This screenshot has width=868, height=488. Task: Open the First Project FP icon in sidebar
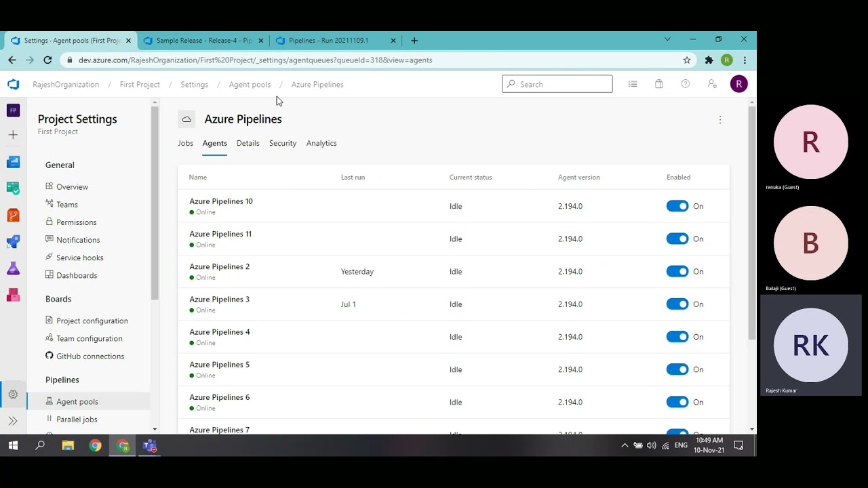point(13,110)
